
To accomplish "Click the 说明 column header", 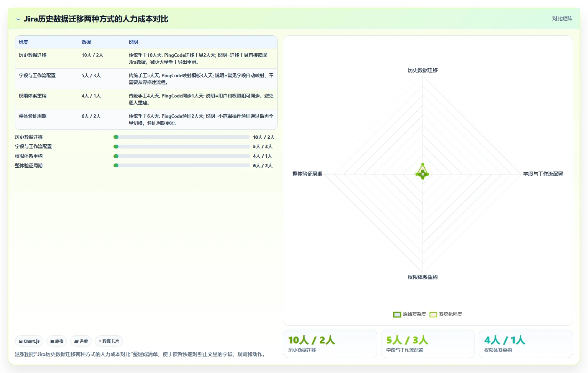I will (x=133, y=42).
